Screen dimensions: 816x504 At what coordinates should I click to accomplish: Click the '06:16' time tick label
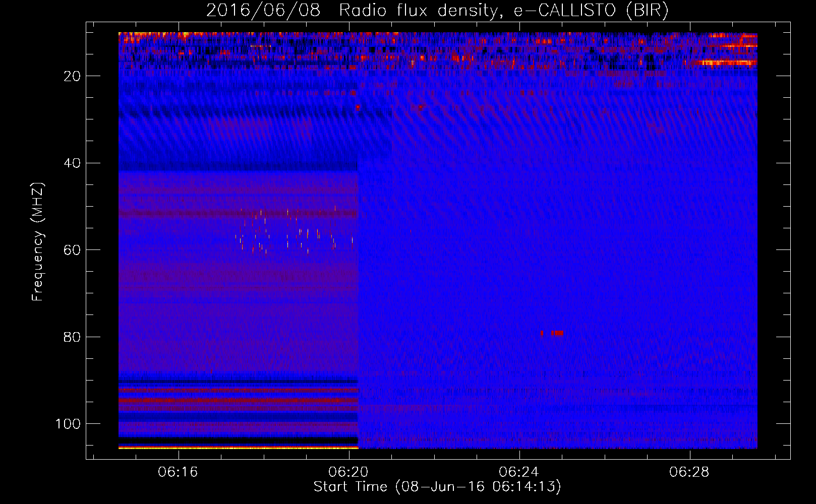tap(178, 472)
